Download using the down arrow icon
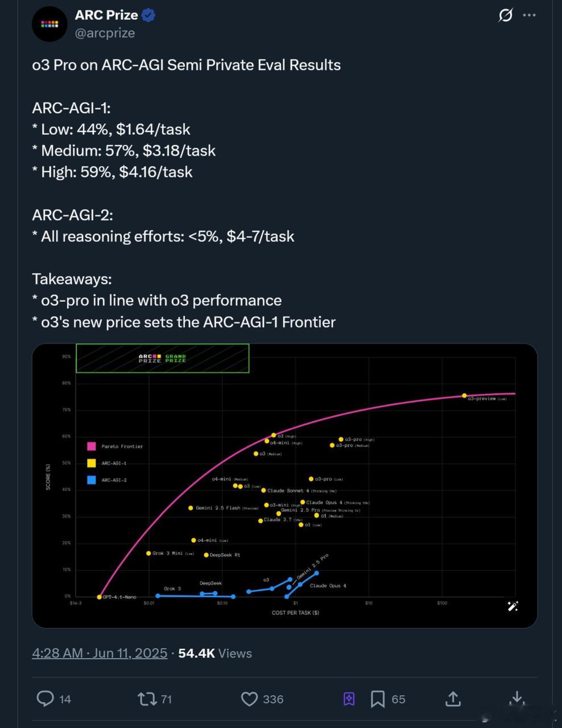Screen dimensions: 562x728 point(516,698)
